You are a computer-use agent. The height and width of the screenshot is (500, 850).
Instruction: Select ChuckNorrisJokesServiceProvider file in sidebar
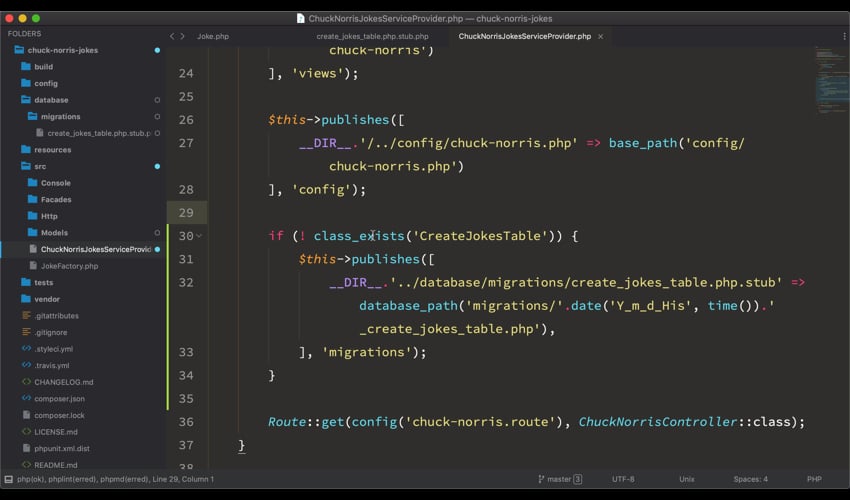tap(95, 249)
